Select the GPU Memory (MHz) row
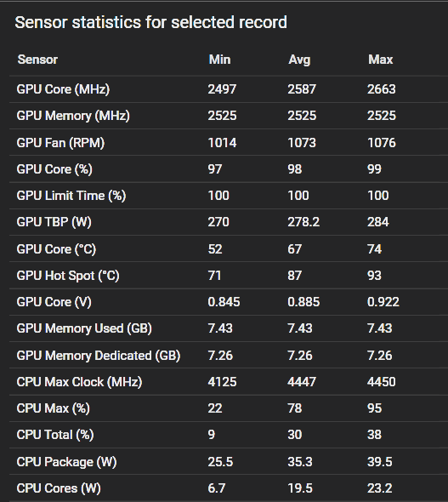This screenshot has width=448, height=502. [229, 116]
